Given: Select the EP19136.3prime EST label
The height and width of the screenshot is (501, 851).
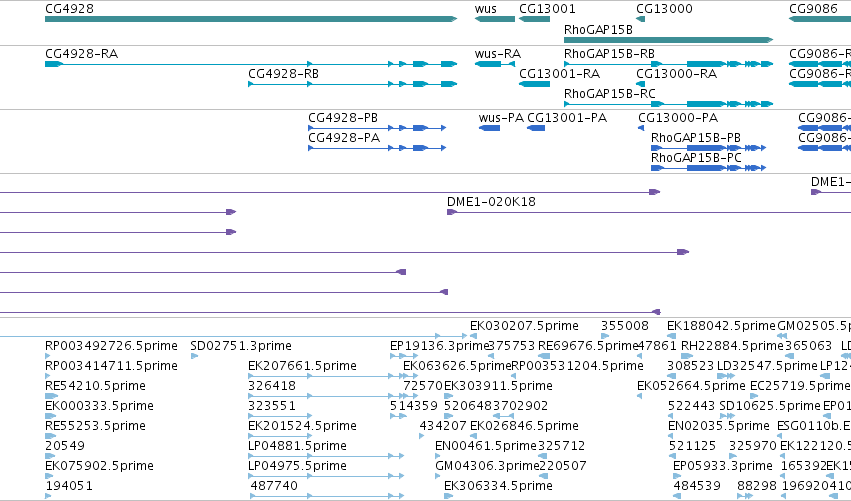Looking at the screenshot, I should click(439, 346).
